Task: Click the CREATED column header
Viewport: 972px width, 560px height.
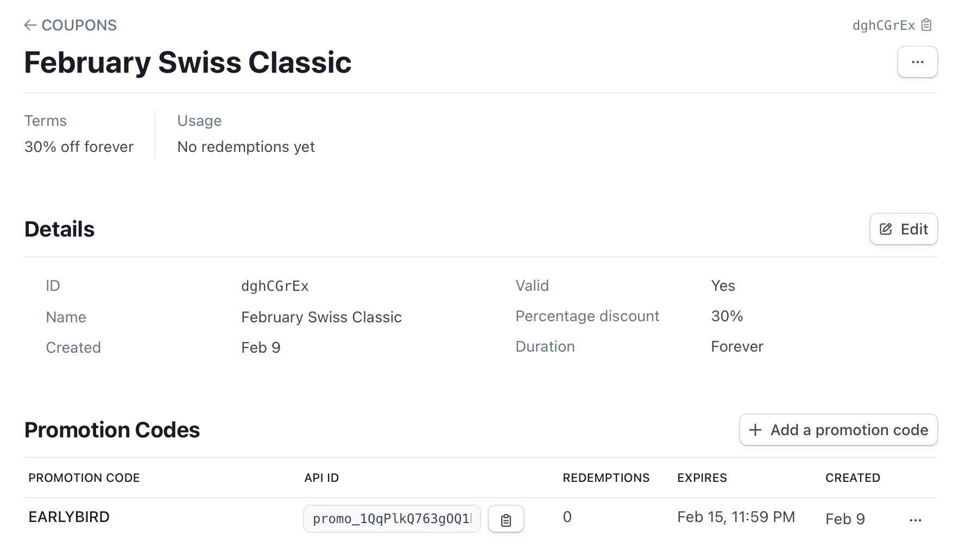Action: (x=853, y=478)
